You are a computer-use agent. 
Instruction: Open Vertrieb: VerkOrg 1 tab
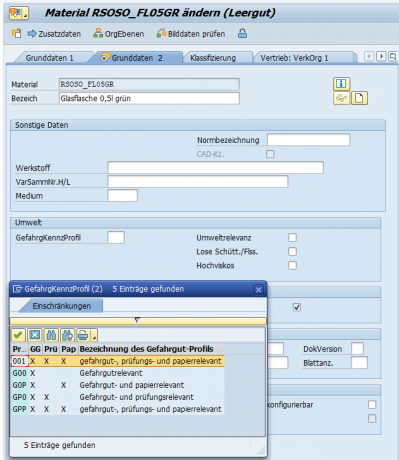coord(294,58)
